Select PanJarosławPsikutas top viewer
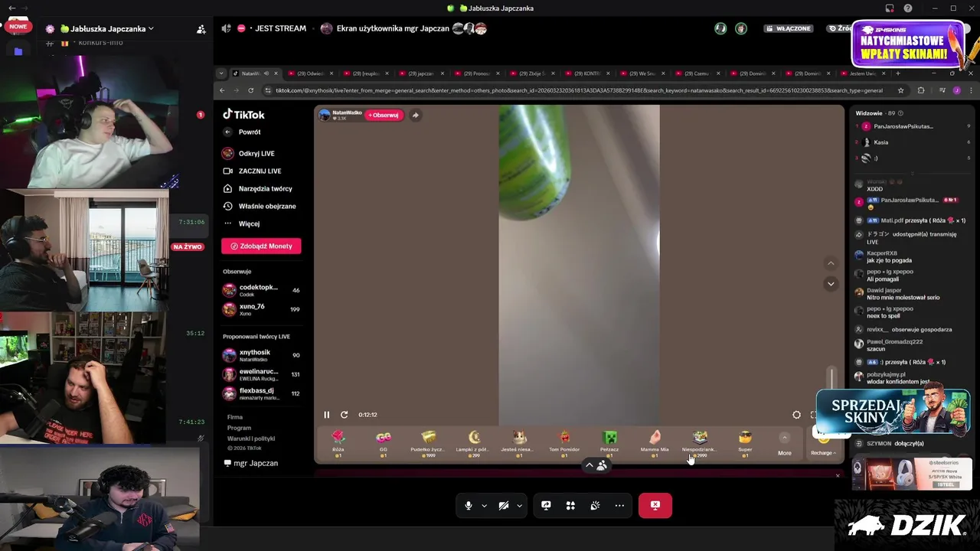Screen dimensions: 980x551 coord(911,126)
